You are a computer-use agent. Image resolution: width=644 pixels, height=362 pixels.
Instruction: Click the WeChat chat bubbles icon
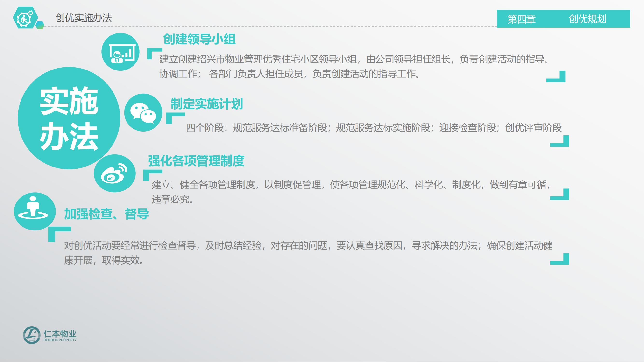143,113
